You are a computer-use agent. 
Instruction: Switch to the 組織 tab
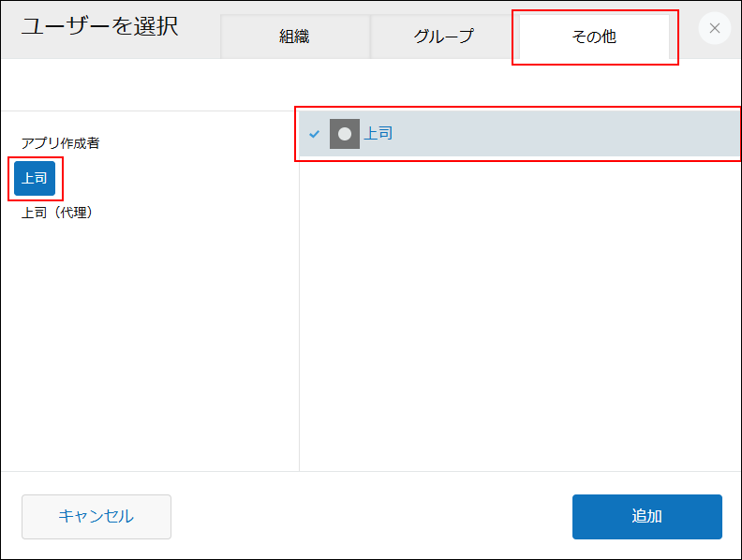pyautogui.click(x=294, y=37)
